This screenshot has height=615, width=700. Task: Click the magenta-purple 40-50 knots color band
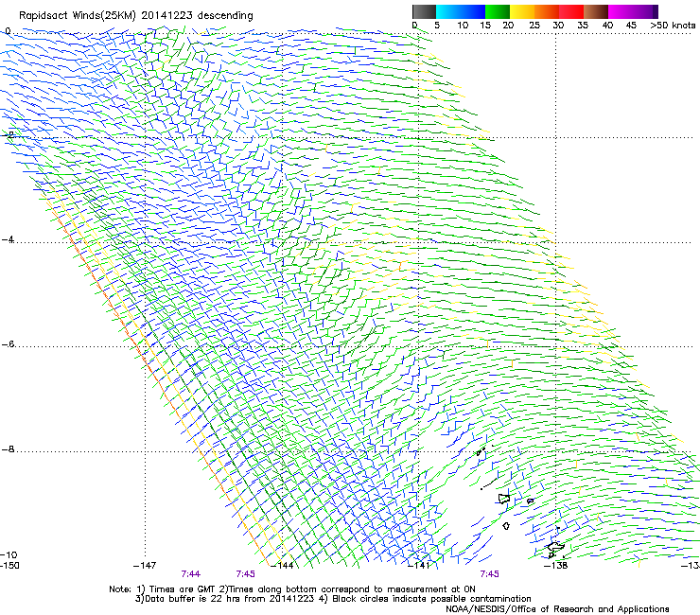[633, 11]
